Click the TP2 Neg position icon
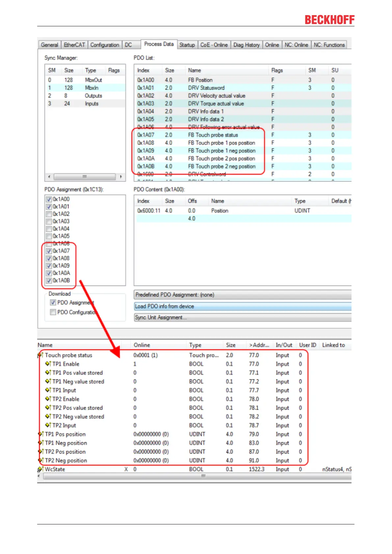The width and height of the screenshot is (392, 554). pyautogui.click(x=41, y=461)
